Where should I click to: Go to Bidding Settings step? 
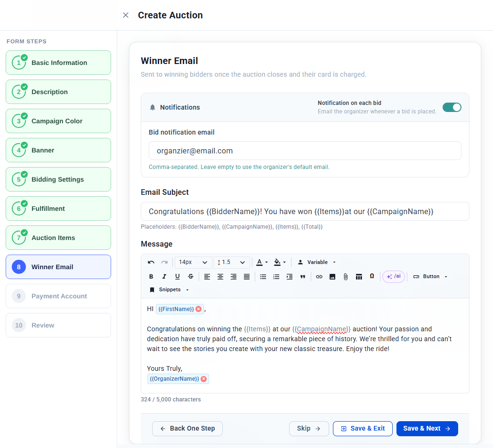point(58,179)
